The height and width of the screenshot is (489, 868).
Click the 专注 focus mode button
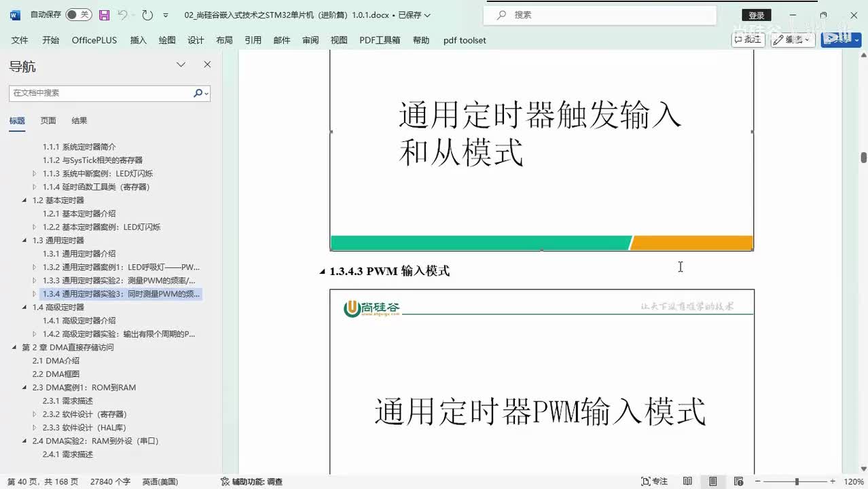point(655,482)
